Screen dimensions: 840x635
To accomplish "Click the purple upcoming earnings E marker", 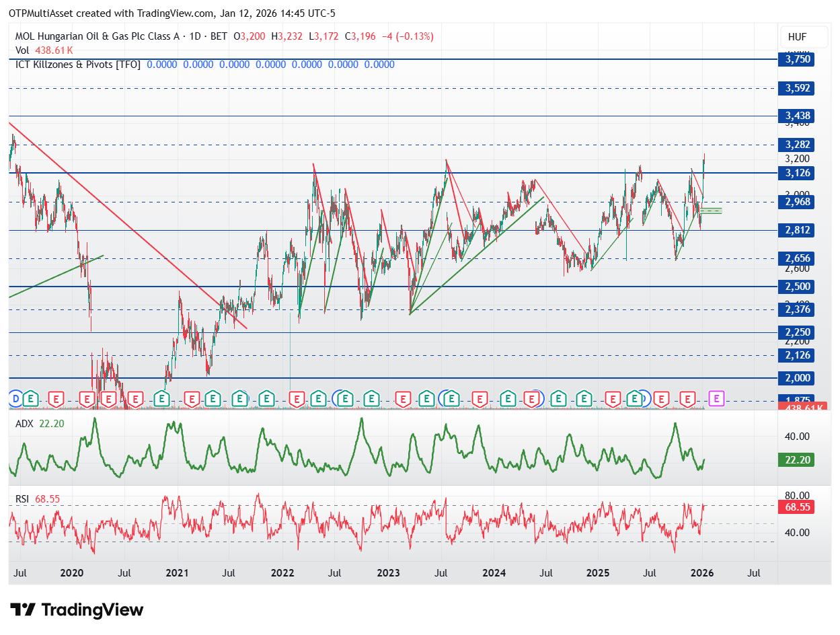I will (716, 399).
